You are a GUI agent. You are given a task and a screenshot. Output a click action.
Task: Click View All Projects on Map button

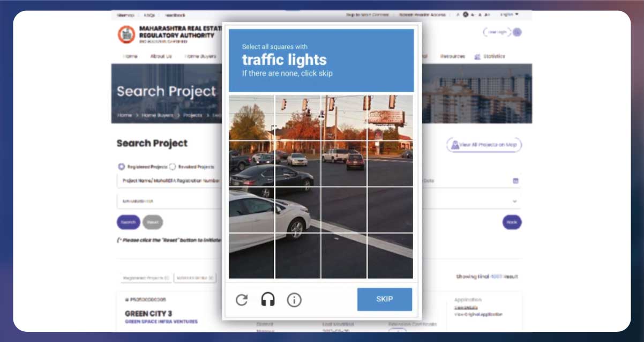pyautogui.click(x=484, y=145)
